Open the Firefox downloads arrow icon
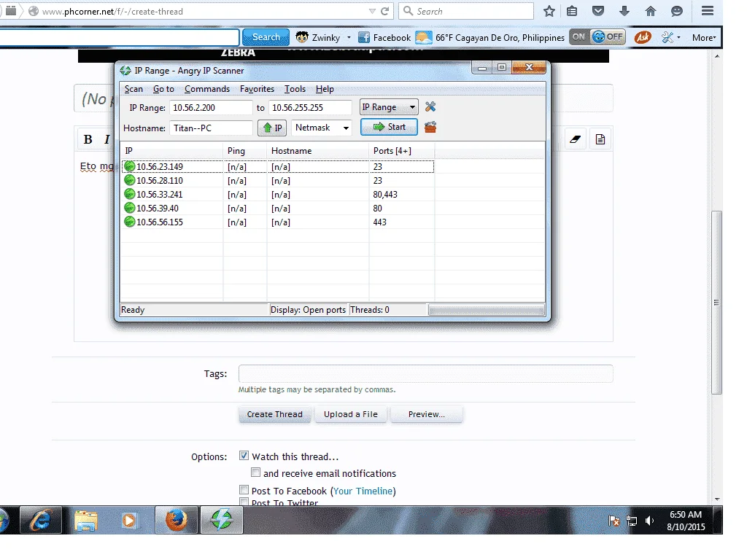The image size is (747, 560). point(624,11)
